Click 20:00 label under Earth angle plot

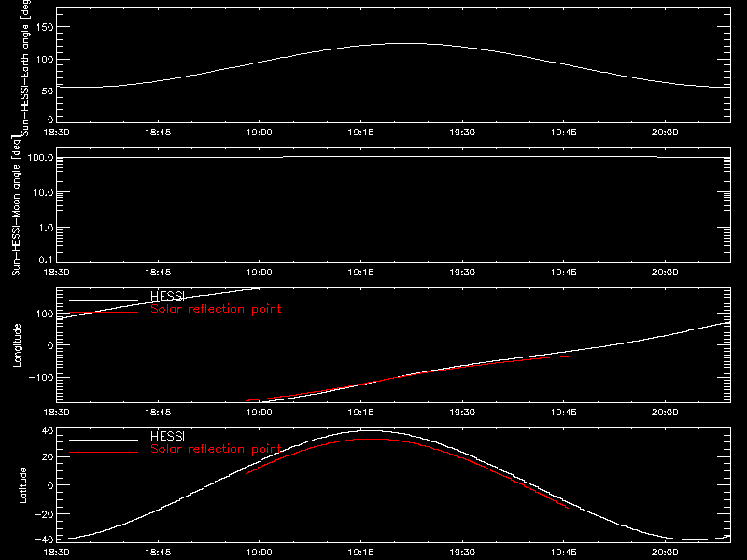click(x=665, y=133)
